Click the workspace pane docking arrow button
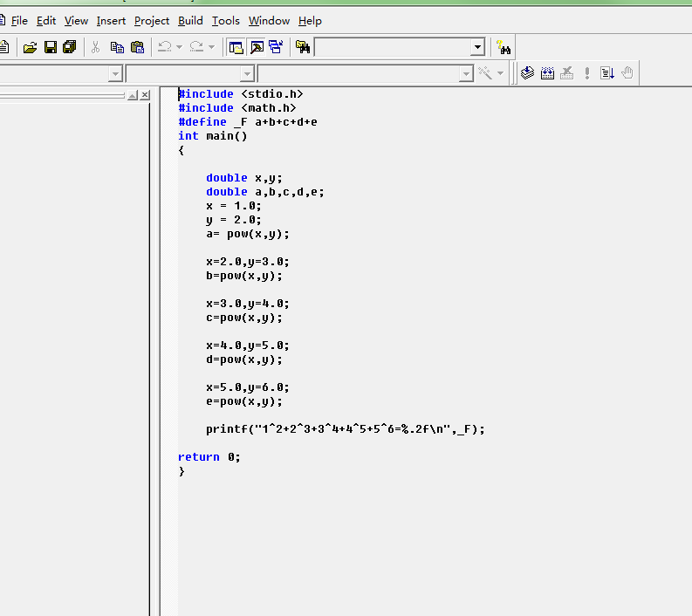Viewport: 692px width, 616px height. coord(133,95)
